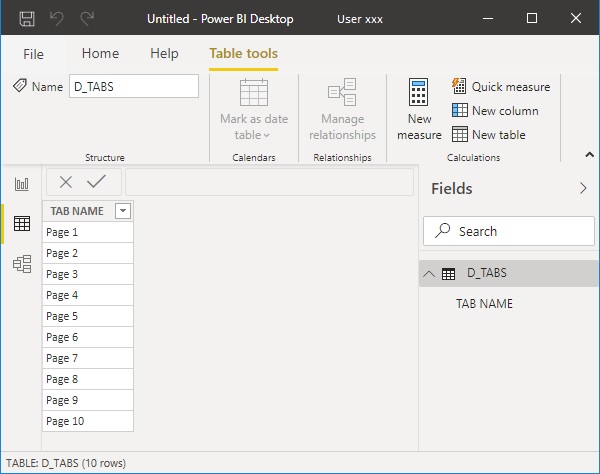Viewport: 600px width, 474px height.
Task: Select the Page 10 cell
Action: point(88,422)
